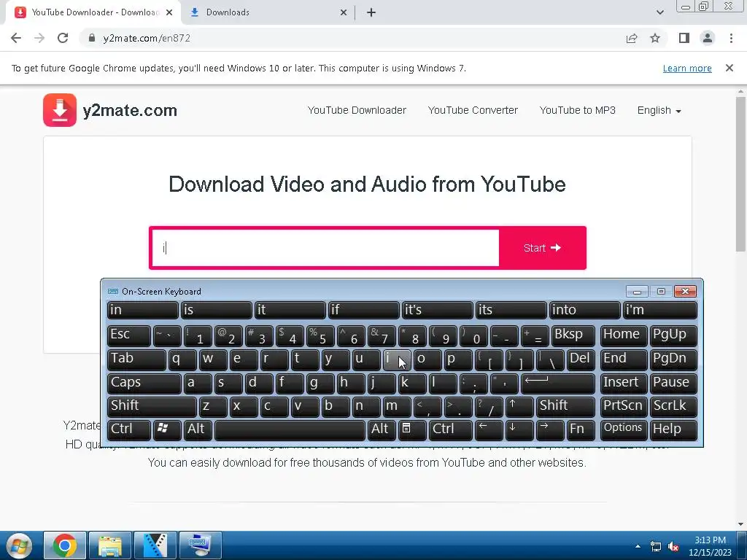Click the Tab key on keyboard
This screenshot has width=747, height=560.
click(136, 359)
